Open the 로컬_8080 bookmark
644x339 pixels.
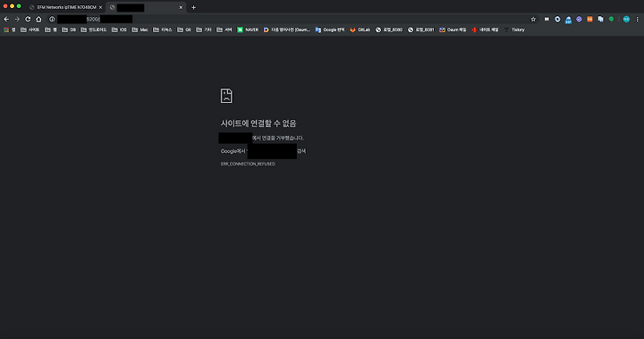click(x=389, y=30)
